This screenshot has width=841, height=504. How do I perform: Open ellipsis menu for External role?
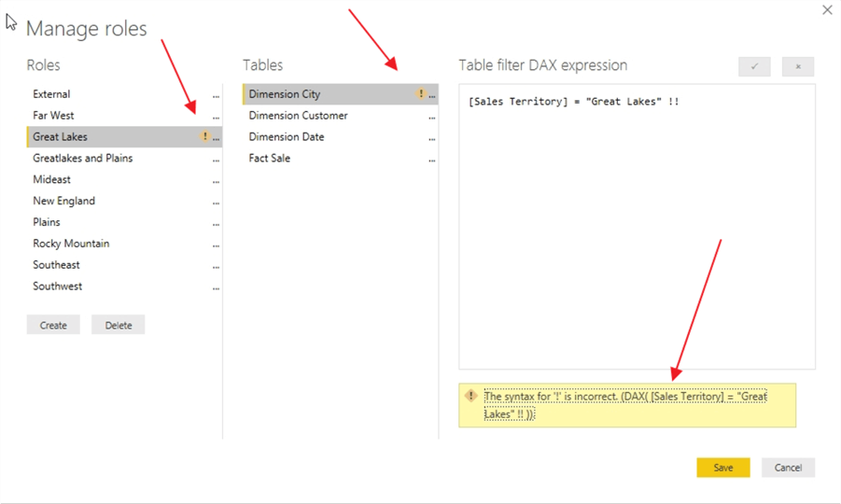217,95
